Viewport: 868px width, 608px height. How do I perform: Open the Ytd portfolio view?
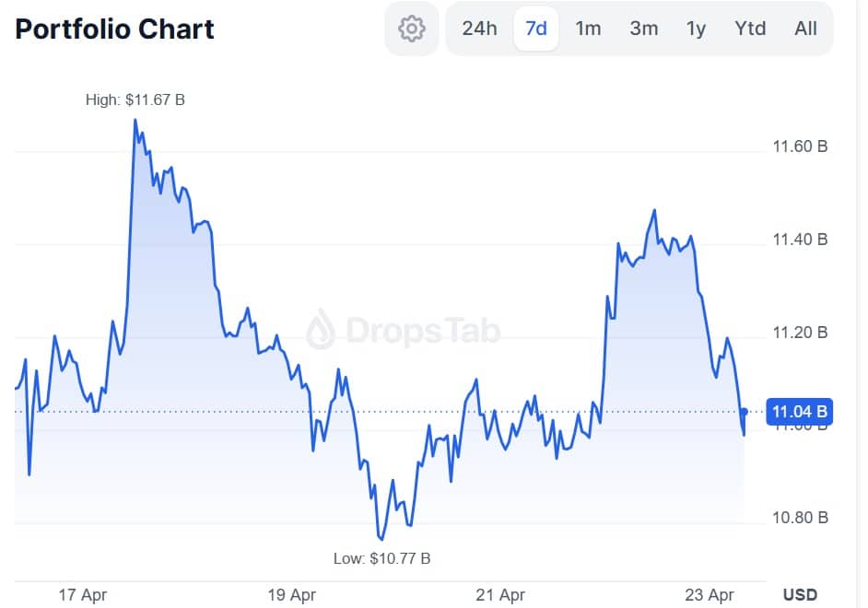click(750, 29)
